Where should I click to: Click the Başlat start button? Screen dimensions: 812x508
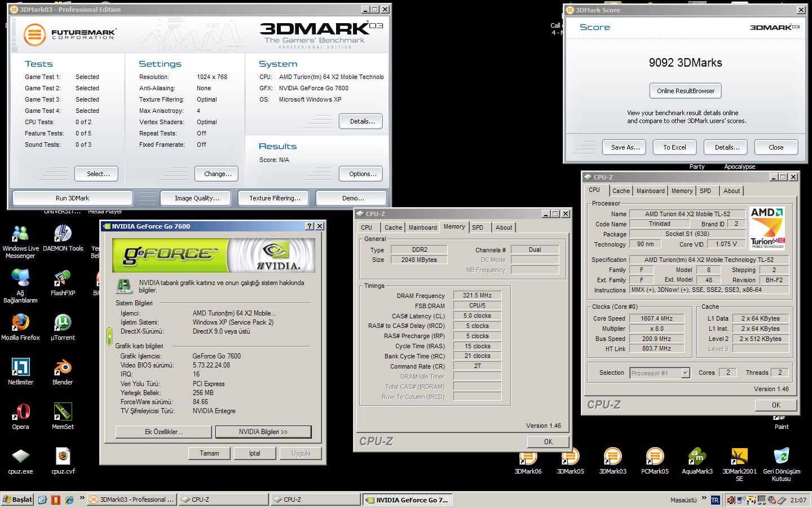point(17,500)
